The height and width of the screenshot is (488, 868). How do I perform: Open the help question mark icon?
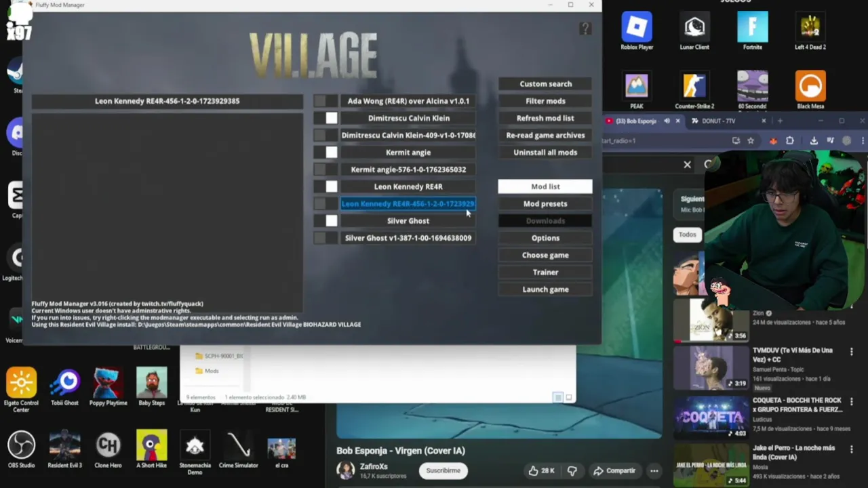click(585, 28)
